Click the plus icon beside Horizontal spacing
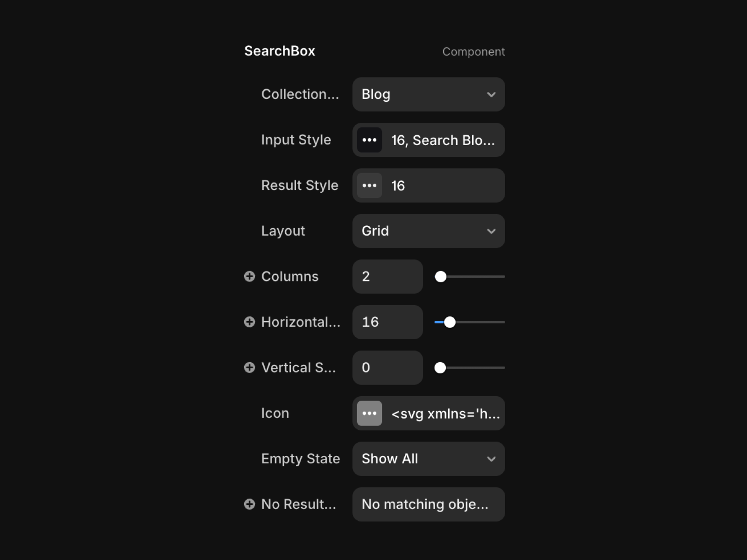Image resolution: width=747 pixels, height=560 pixels. pyautogui.click(x=250, y=322)
